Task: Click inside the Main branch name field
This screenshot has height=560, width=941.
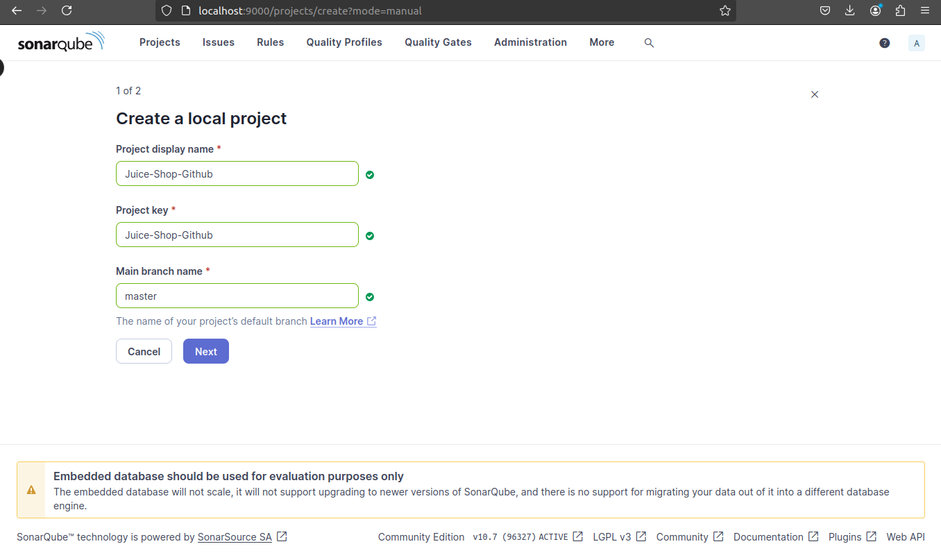Action: click(x=237, y=296)
